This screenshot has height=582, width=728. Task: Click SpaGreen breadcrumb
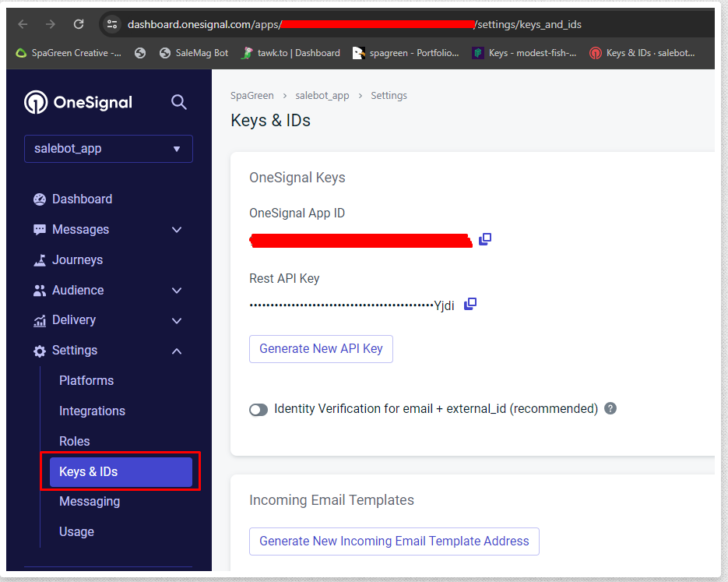tap(252, 96)
